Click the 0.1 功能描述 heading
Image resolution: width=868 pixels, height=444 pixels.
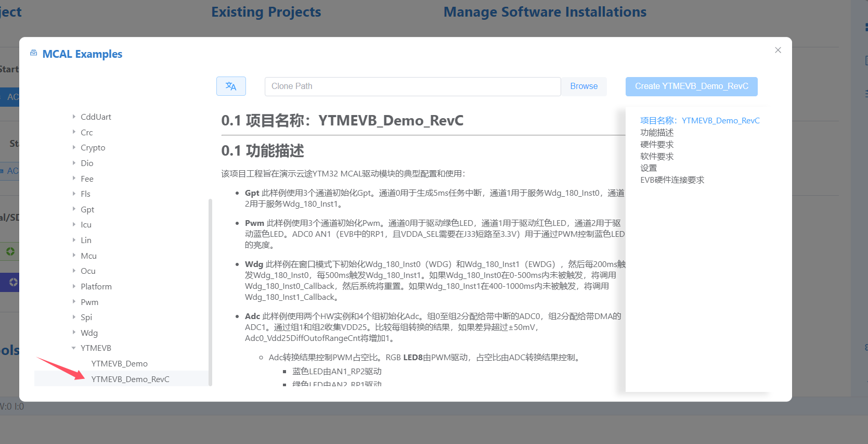point(263,151)
